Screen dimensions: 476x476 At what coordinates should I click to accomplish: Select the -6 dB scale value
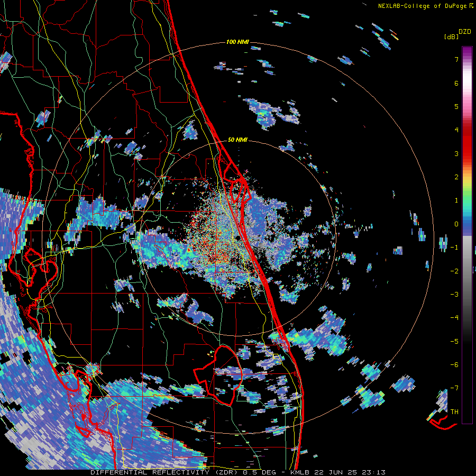point(454,365)
